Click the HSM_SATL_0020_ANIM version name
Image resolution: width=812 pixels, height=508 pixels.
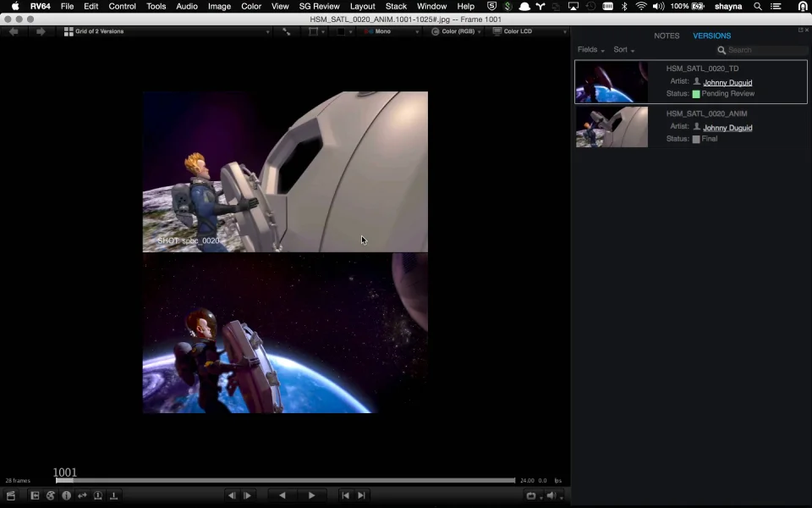(706, 113)
